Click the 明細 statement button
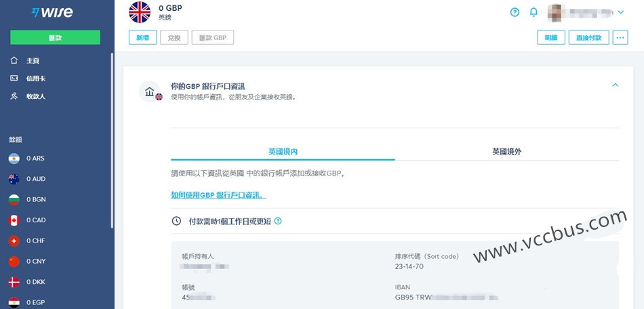This screenshot has height=309, width=644. 550,37
